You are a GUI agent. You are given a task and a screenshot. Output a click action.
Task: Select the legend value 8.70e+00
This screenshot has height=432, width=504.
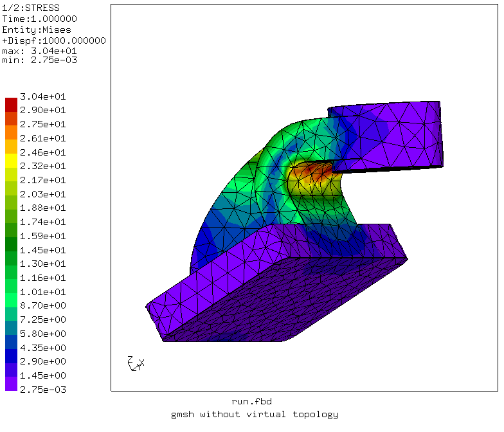pyautogui.click(x=42, y=305)
